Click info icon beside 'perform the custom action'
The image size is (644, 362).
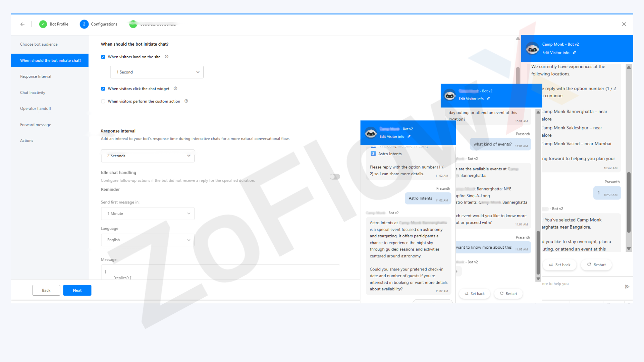tap(186, 101)
